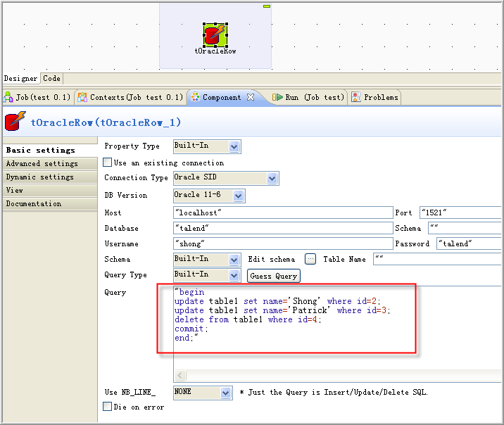
Task: Click into the Host field
Action: tap(283, 212)
